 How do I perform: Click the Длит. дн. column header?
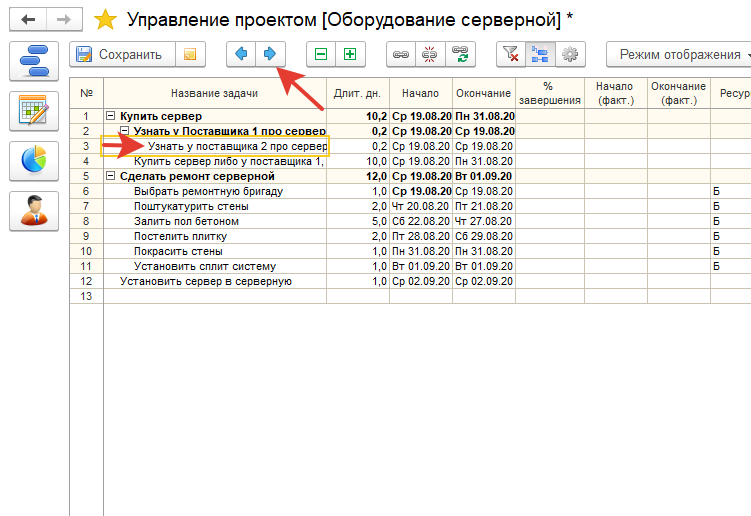coord(357,93)
